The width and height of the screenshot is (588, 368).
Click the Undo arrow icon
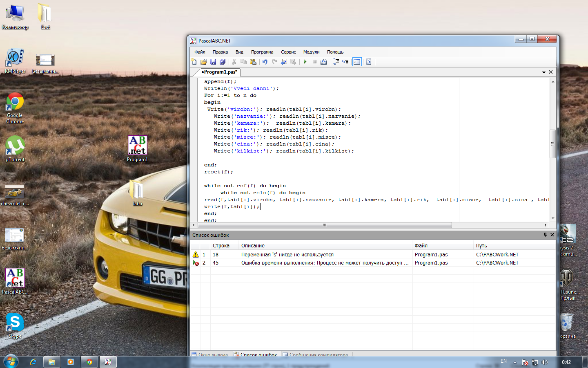265,62
